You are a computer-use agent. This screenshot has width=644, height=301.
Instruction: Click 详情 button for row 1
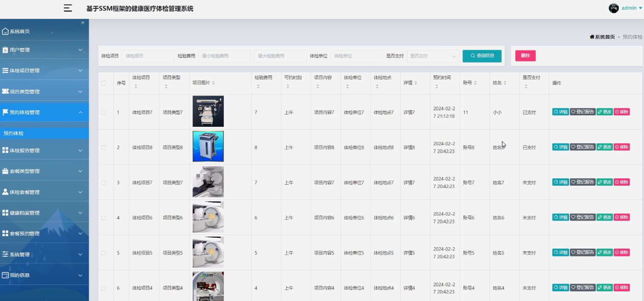[x=560, y=112]
